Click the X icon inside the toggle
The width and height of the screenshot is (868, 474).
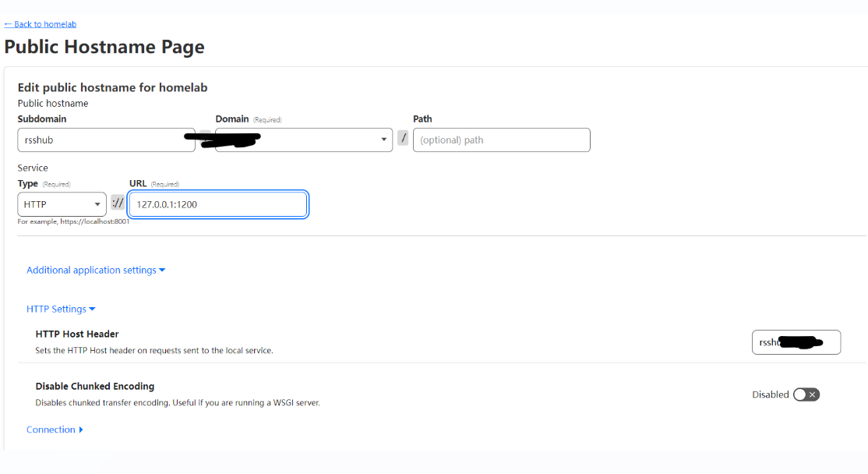coord(813,394)
